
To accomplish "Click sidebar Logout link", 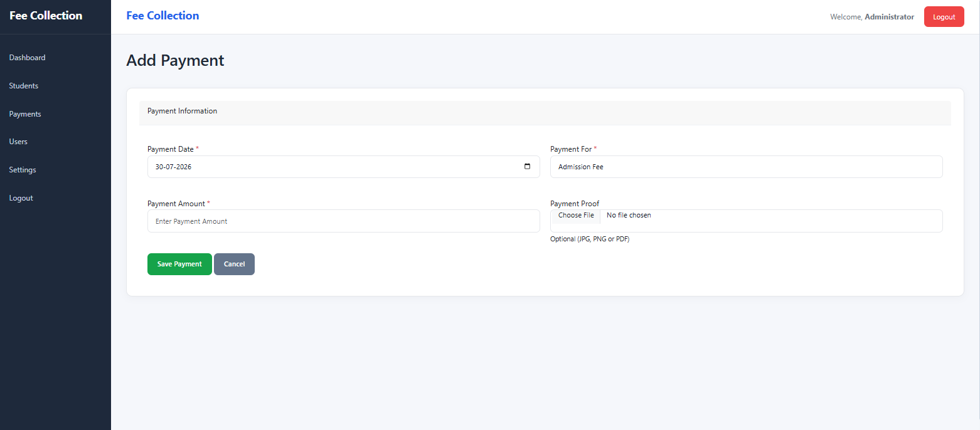I will pyautogui.click(x=21, y=198).
